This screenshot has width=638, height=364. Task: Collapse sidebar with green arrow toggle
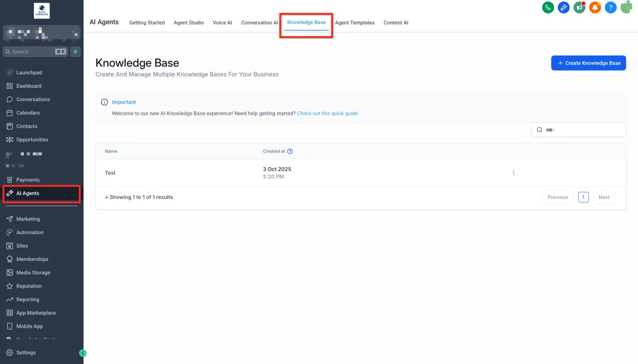click(82, 353)
